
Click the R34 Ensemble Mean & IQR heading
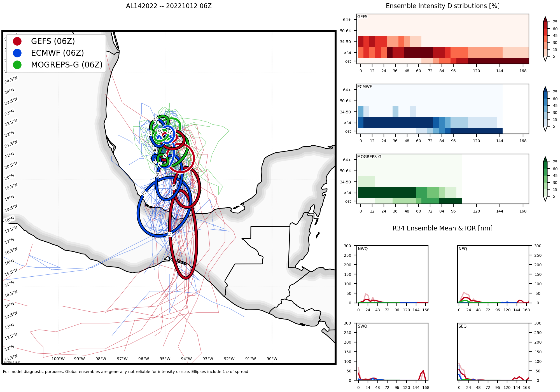(x=442, y=228)
